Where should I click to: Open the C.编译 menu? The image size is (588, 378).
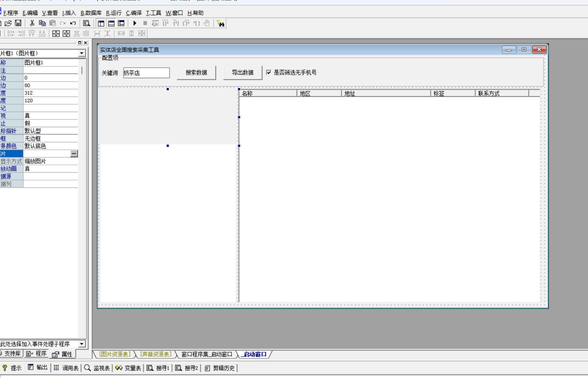[134, 13]
